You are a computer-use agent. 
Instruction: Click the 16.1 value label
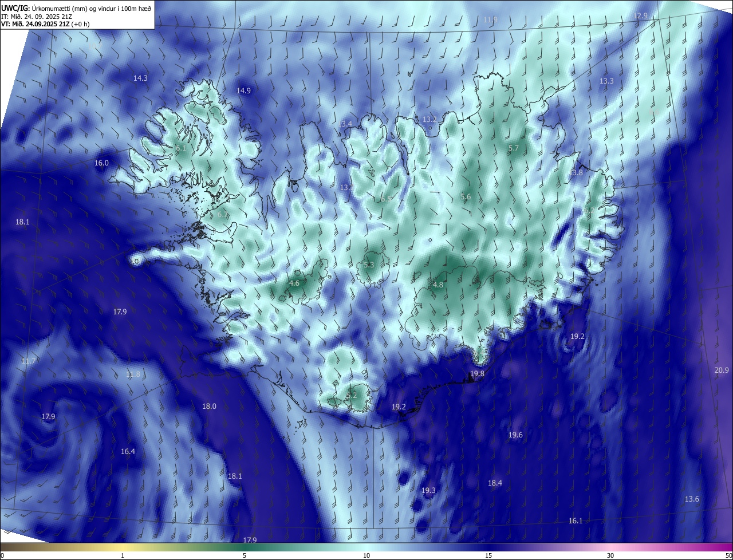pos(576,521)
